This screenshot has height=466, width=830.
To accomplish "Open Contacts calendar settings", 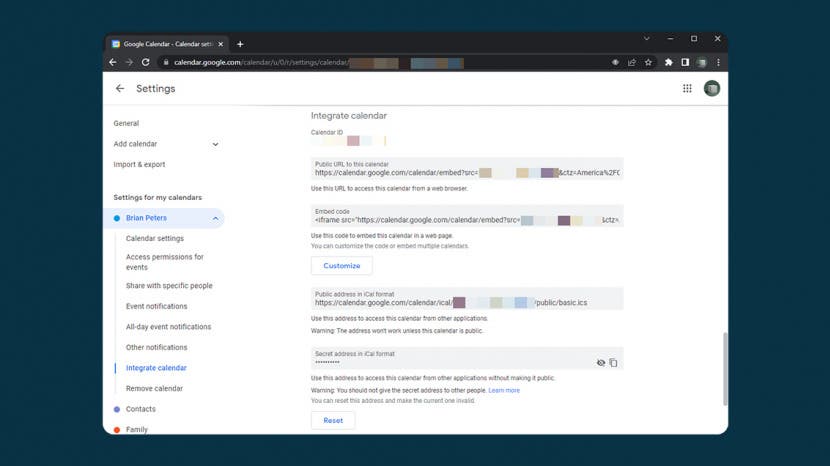I will tap(140, 409).
